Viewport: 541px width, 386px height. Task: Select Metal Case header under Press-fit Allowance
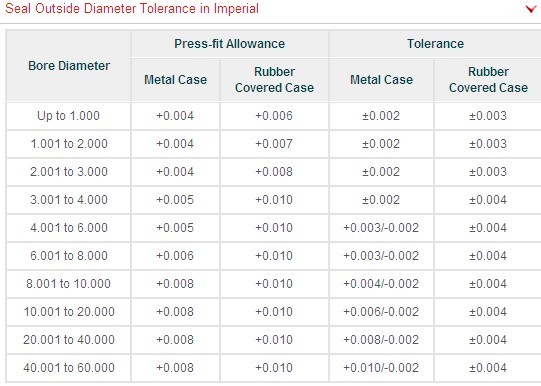point(175,80)
